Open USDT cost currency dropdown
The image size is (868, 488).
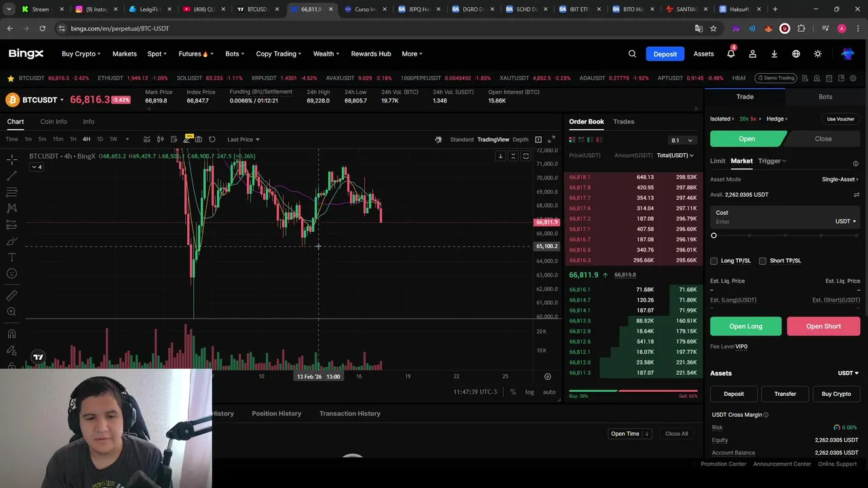[845, 222]
